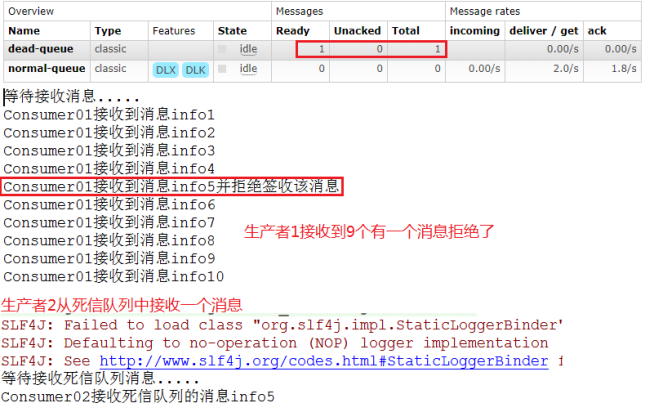Image resolution: width=655 pixels, height=410 pixels.
Task: Sort by the deliver / get header
Action: click(x=543, y=31)
